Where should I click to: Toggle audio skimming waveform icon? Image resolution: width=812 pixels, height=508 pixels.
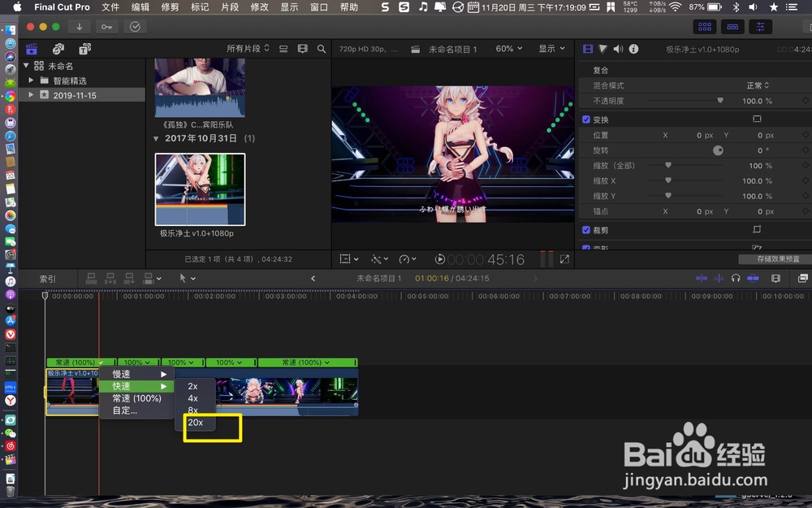[719, 278]
